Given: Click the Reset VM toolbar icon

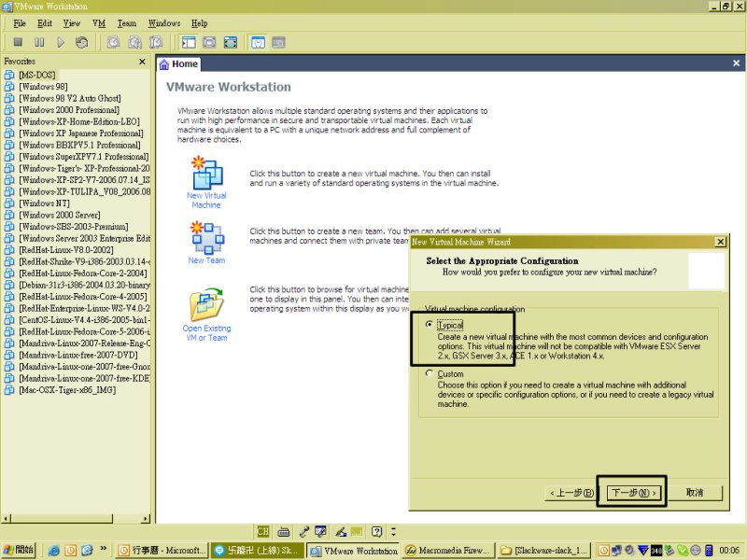Looking at the screenshot, I should click(81, 42).
